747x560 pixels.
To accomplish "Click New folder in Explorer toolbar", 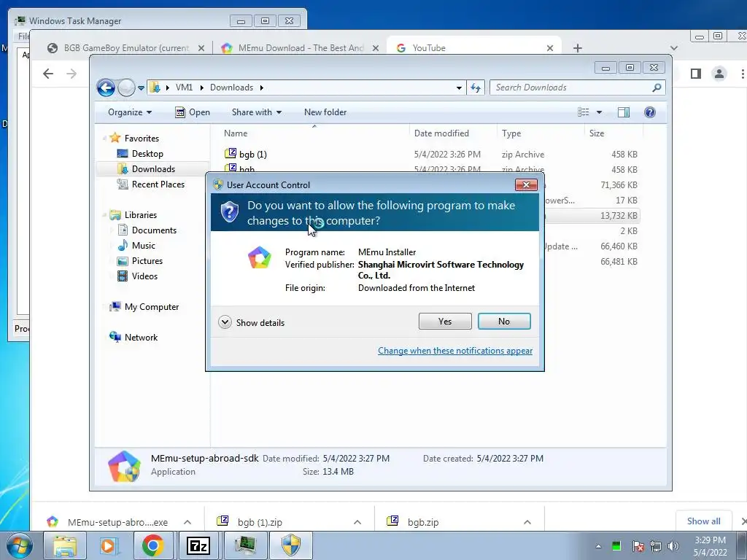I will 325,112.
